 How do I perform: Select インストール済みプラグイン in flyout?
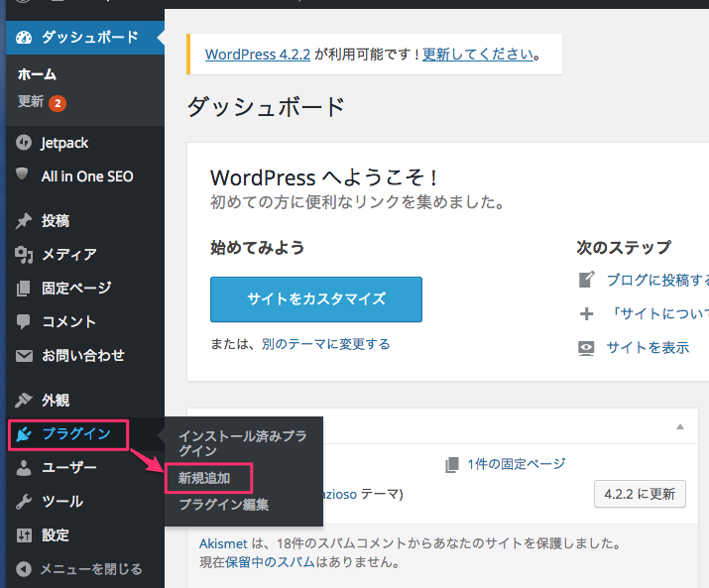point(243,443)
